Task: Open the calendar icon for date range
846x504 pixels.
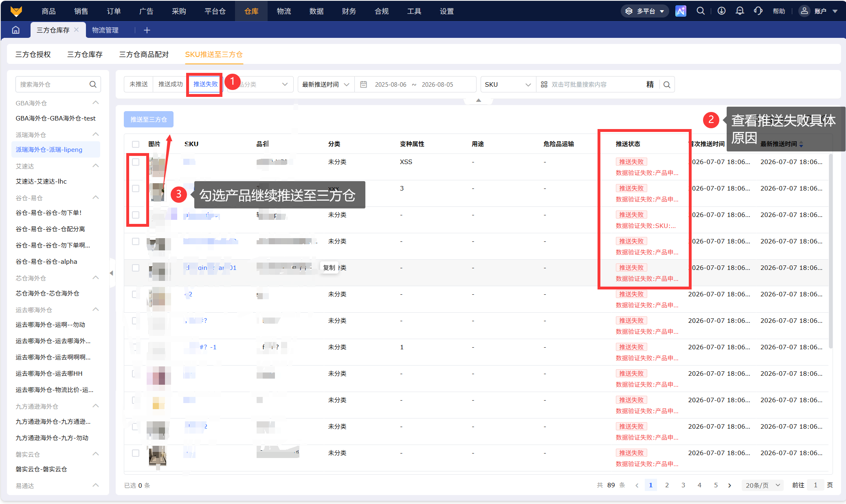Action: (364, 84)
